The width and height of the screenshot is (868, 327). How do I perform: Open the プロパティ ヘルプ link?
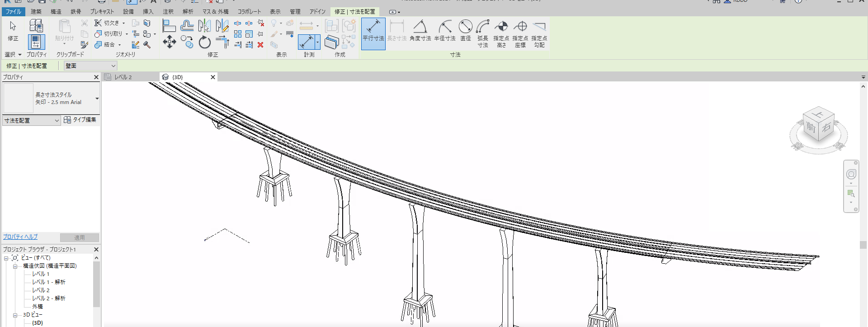[x=20, y=237]
